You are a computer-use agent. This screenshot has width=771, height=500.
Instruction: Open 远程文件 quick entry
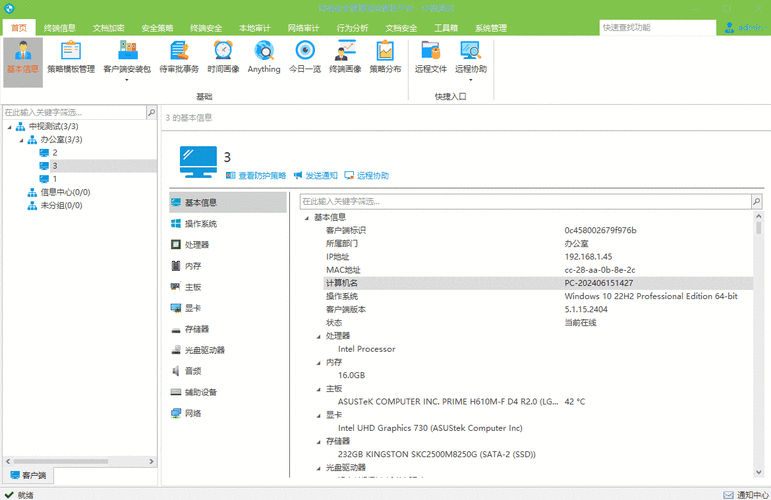click(431, 58)
